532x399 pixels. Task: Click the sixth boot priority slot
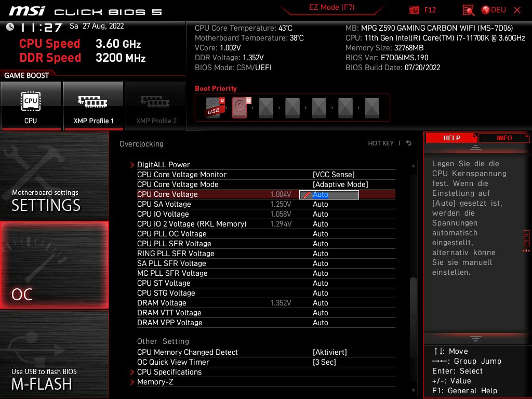[345, 108]
